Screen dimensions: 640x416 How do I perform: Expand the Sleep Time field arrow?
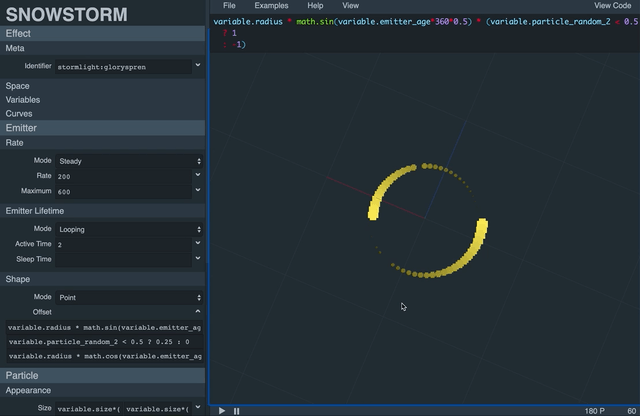click(x=198, y=258)
